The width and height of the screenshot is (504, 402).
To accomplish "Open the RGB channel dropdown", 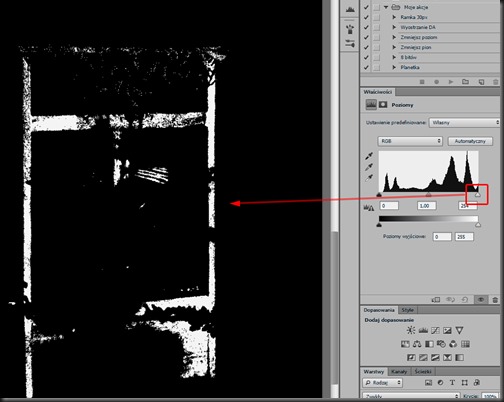I will click(410, 141).
